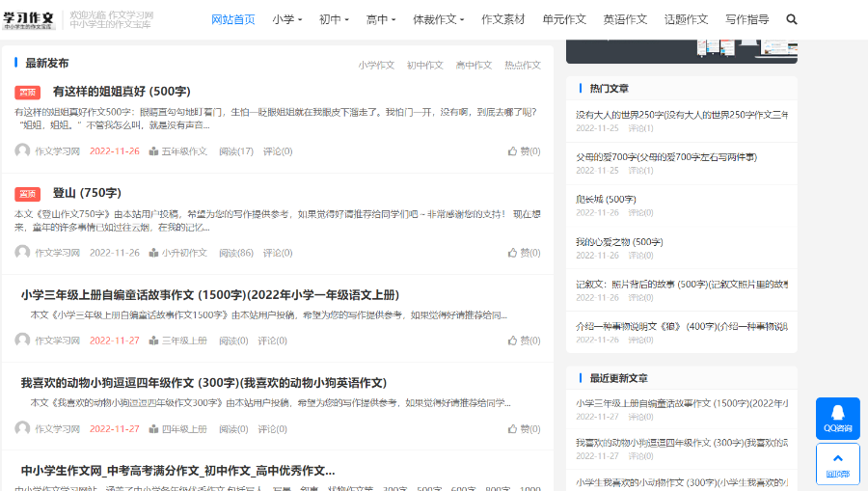Open hot article 介绍一种事物说明文《狼》
Image resolution: width=868 pixels, height=491 pixels.
click(682, 327)
